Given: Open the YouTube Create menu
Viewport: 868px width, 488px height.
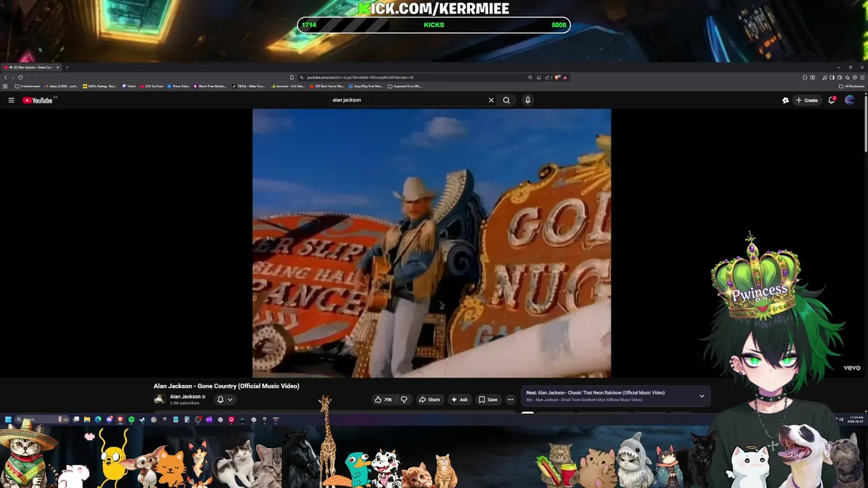Looking at the screenshot, I should click(807, 100).
